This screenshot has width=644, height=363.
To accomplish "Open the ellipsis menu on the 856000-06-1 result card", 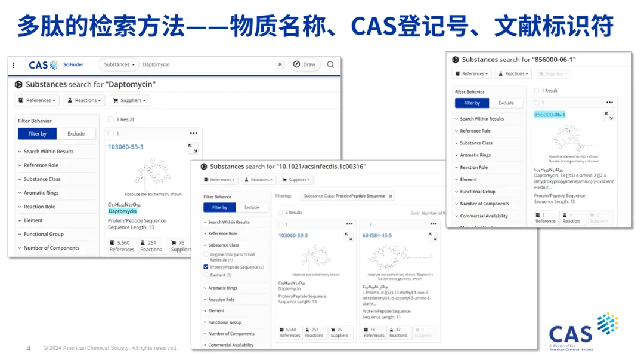I will click(609, 103).
